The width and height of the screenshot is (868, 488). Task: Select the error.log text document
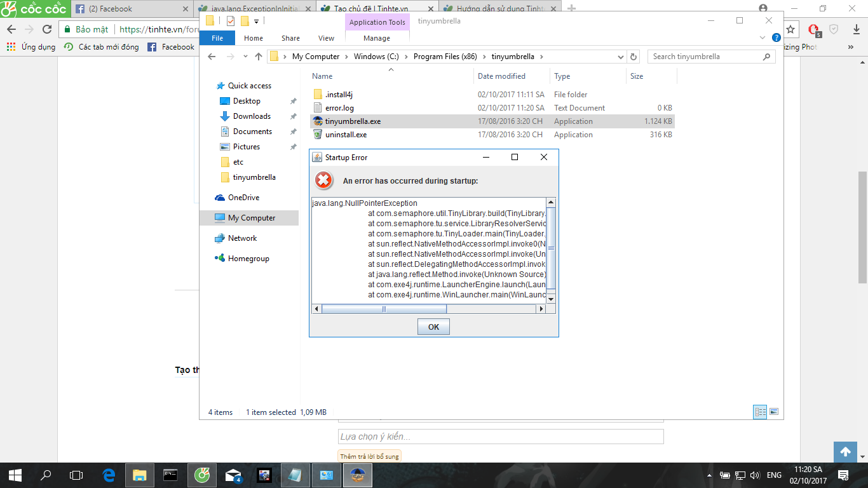339,108
